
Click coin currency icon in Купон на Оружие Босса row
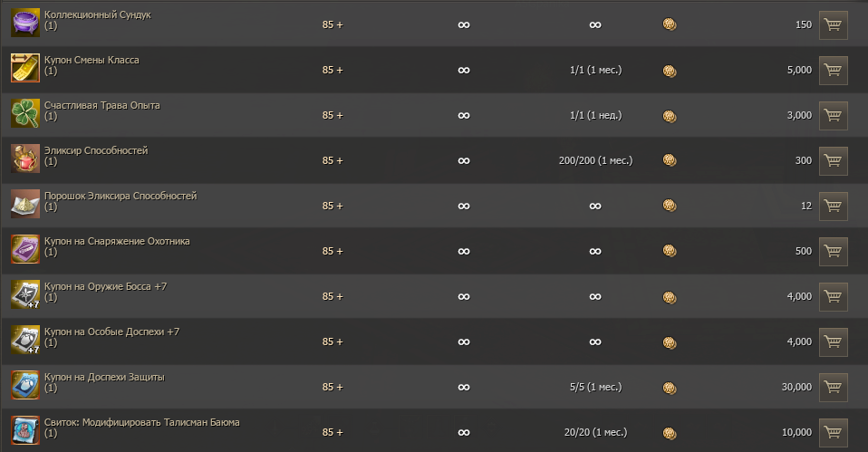pyautogui.click(x=670, y=296)
